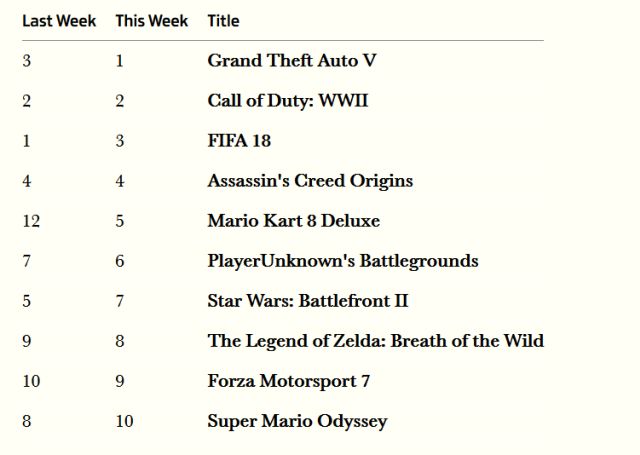640x455 pixels.
Task: Click the "This Week" column header
Action: click(151, 21)
